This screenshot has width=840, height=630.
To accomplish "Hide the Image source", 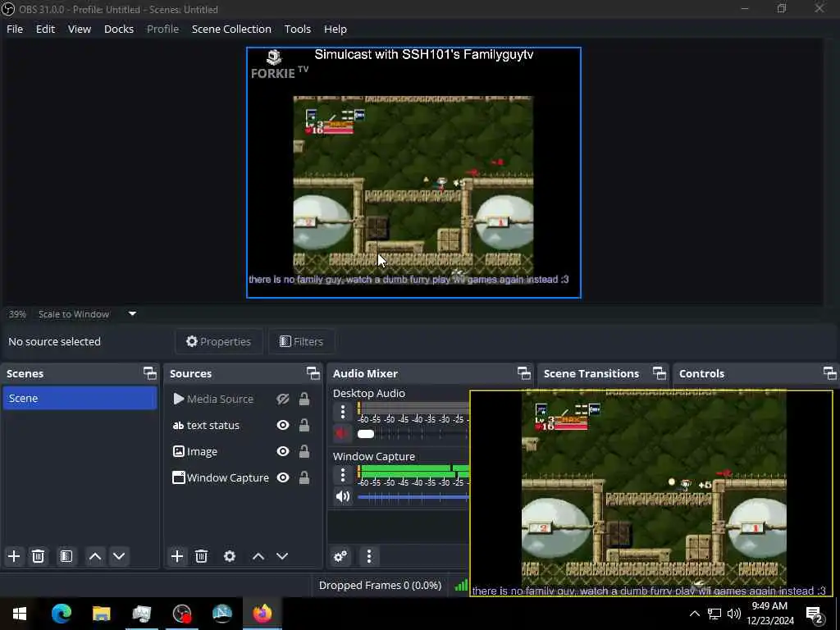I will [283, 452].
